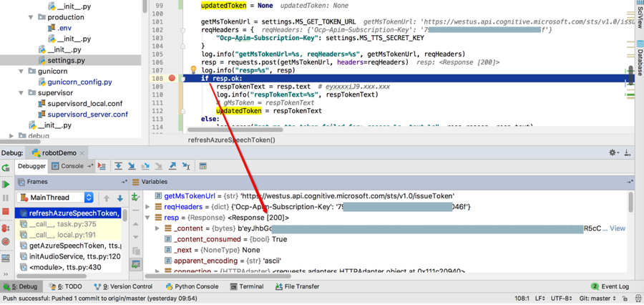644x305 pixels.
Task: Open the LF line separator selector
Action: [x=540, y=298]
